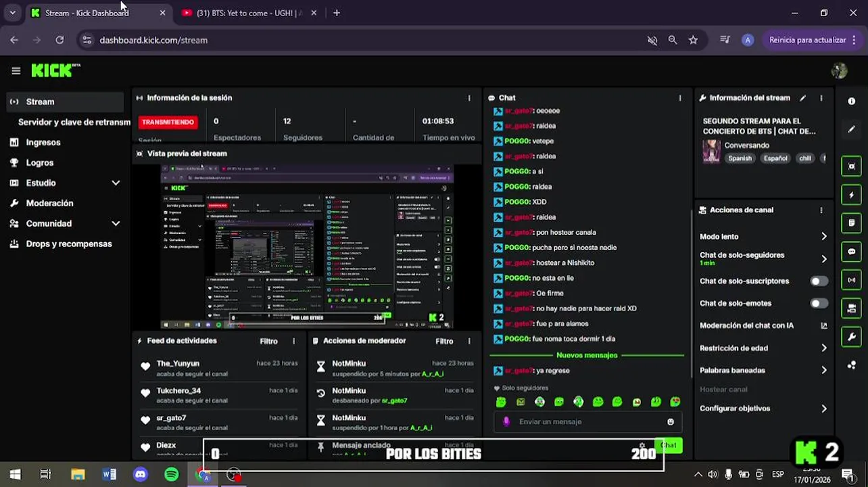Click the muted-site icon in the address bar
This screenshot has height=487, width=868.
click(652, 40)
